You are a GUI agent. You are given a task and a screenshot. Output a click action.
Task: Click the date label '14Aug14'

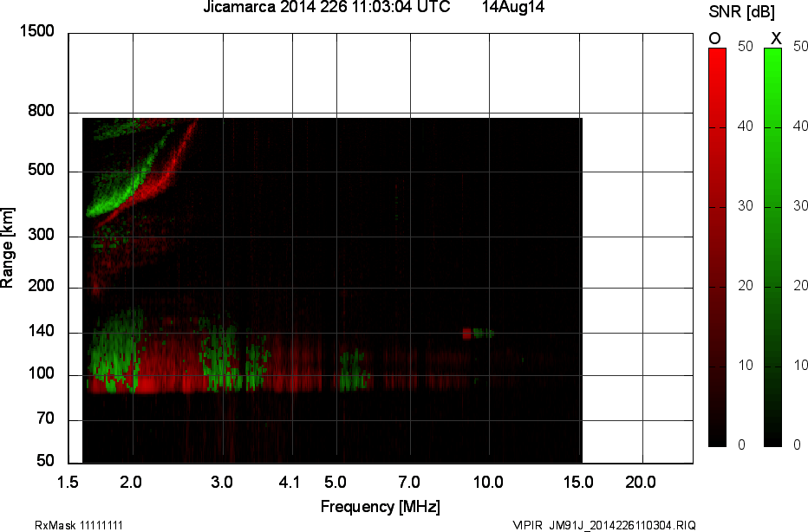[x=513, y=7]
